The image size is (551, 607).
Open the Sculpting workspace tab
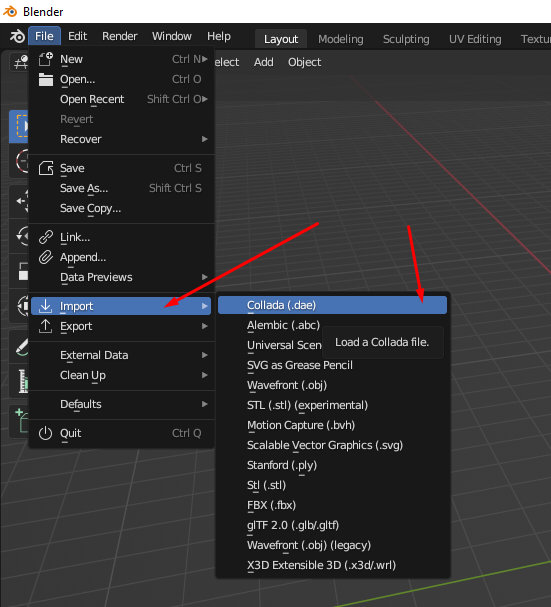click(406, 39)
